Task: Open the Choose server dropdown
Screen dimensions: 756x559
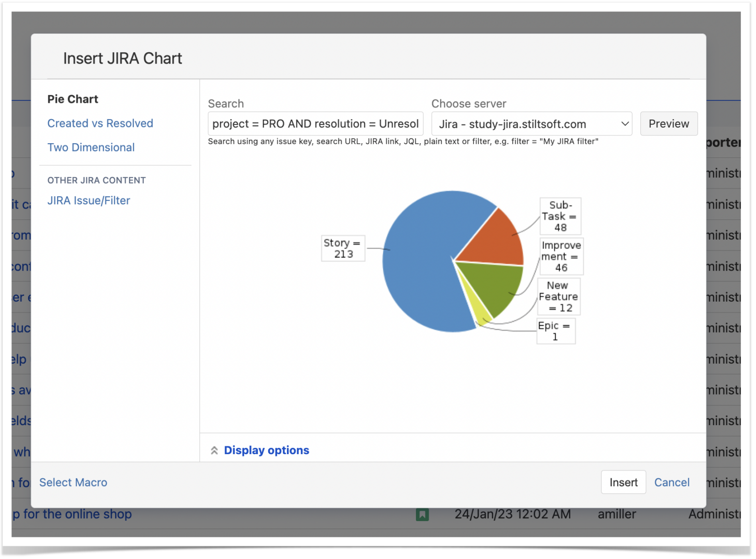Action: click(x=532, y=124)
